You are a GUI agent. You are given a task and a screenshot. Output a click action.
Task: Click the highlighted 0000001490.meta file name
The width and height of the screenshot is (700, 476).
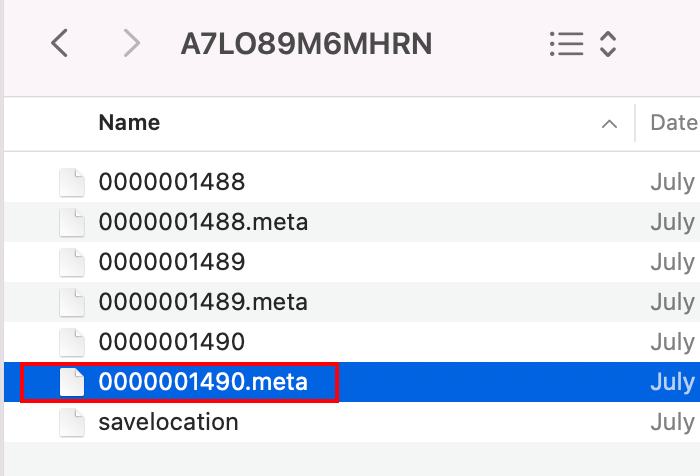click(203, 382)
